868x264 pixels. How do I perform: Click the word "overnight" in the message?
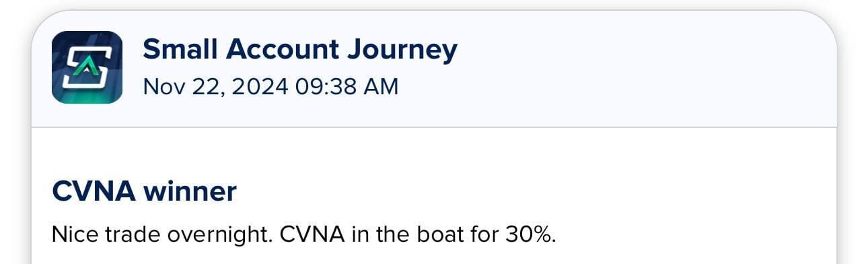[x=219, y=235]
